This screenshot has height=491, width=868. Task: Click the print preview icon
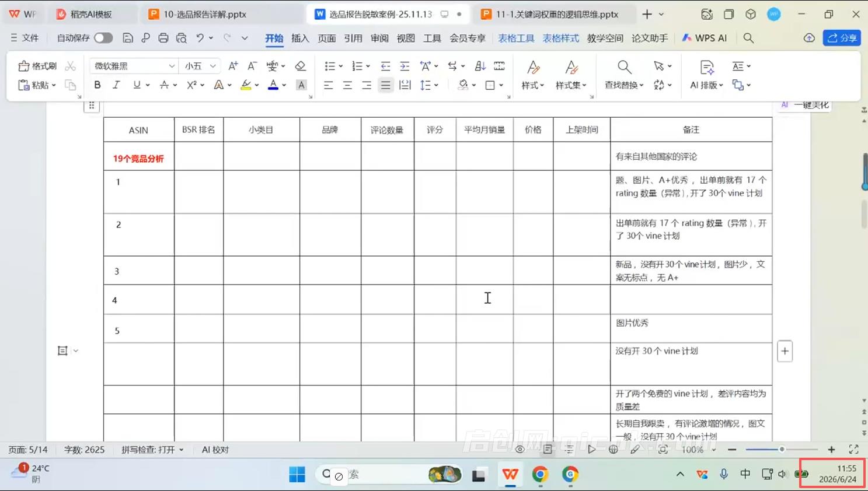tap(182, 38)
